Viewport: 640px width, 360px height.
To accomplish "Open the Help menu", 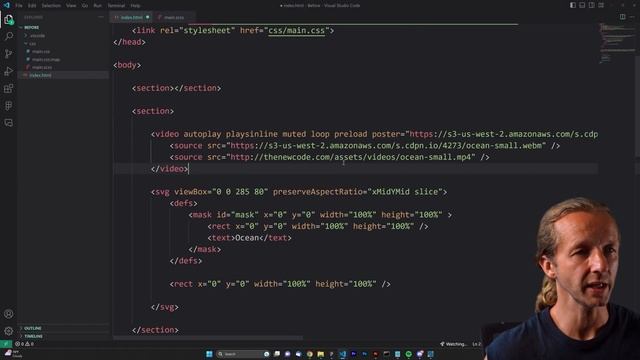I will click(x=135, y=6).
